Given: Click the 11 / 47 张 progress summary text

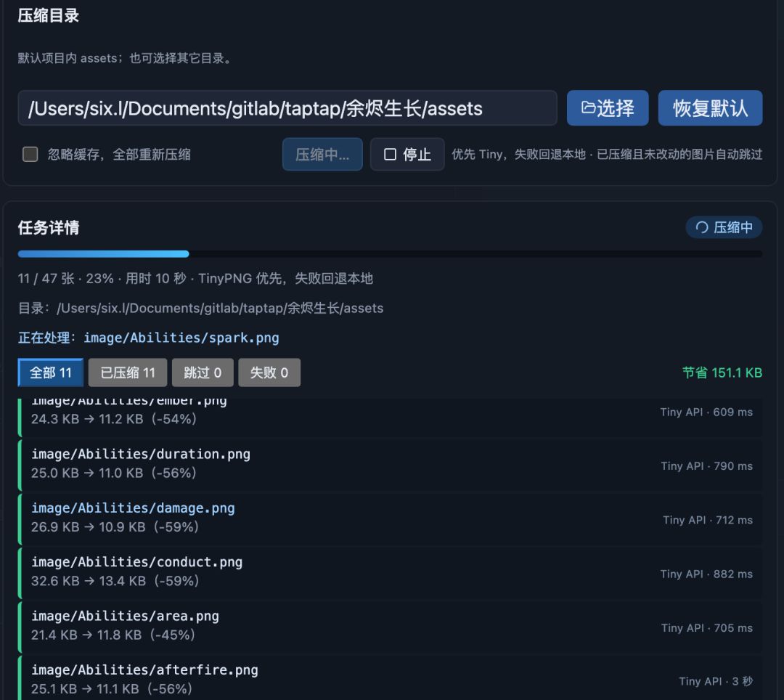Looking at the screenshot, I should coord(195,279).
